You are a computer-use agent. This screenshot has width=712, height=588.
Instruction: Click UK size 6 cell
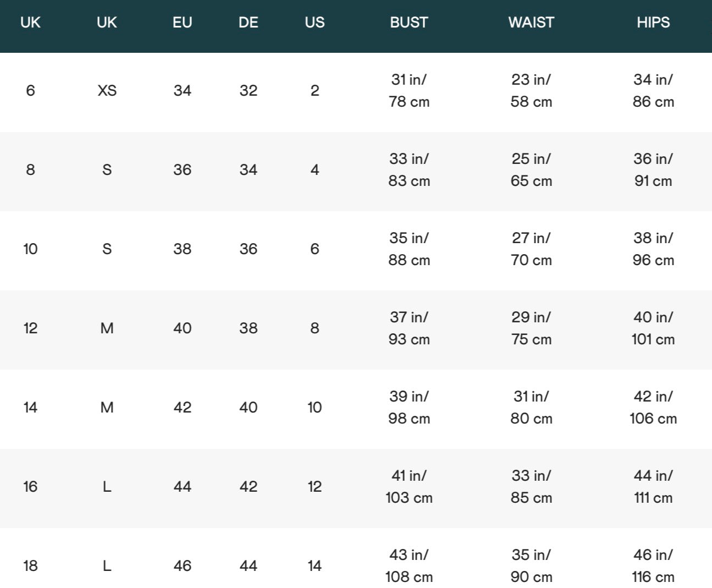tap(30, 91)
